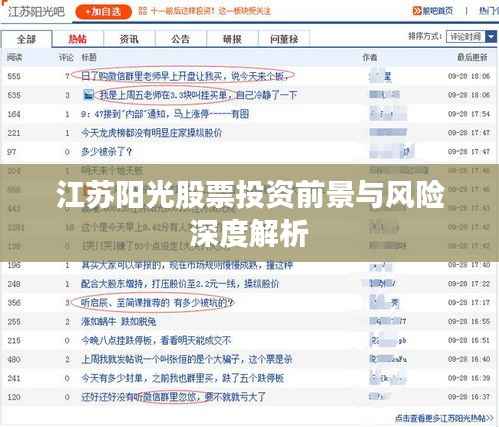Click comment count 7 in first row
The width and height of the screenshot is (499, 427).
(x=67, y=76)
